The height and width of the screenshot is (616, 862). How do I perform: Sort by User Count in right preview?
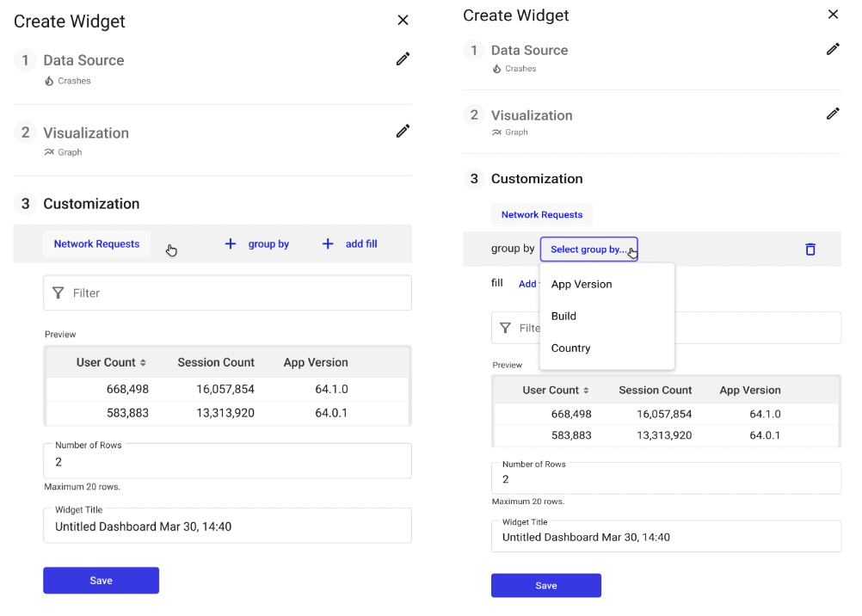click(586, 390)
